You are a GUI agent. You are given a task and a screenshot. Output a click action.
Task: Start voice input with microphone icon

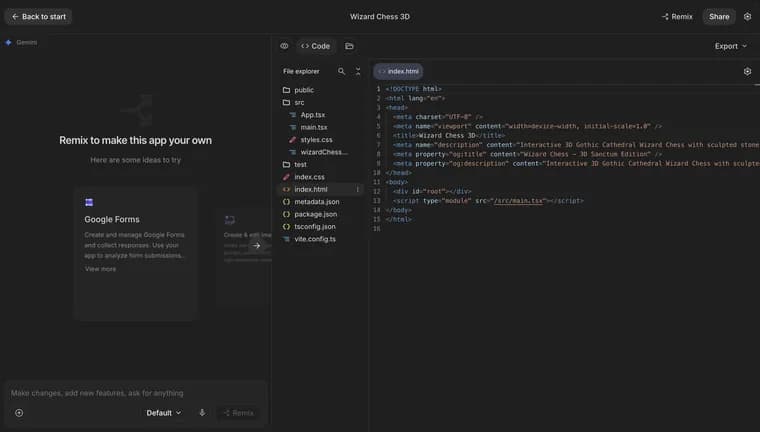(x=202, y=413)
